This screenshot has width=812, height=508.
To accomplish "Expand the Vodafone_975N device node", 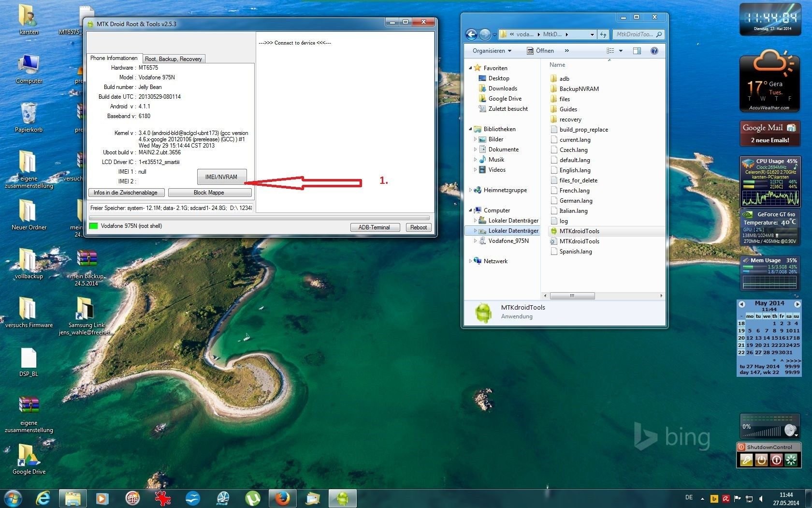I will click(475, 241).
